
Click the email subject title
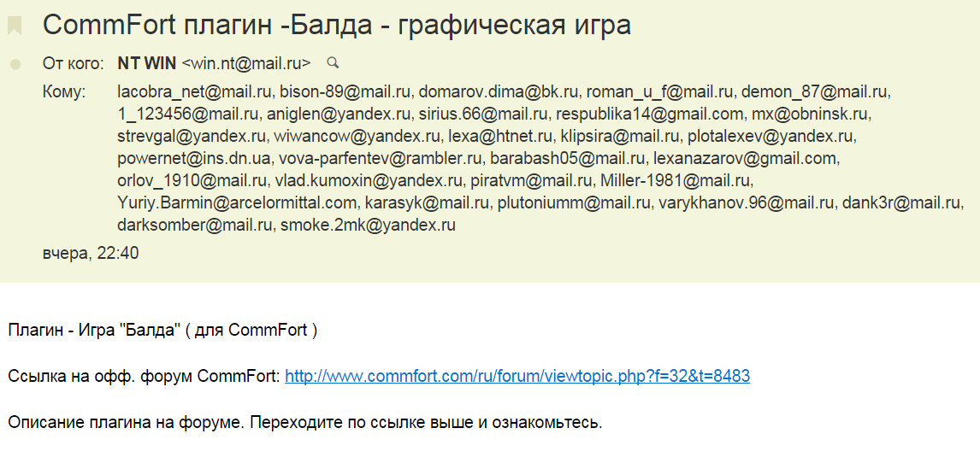[337, 26]
